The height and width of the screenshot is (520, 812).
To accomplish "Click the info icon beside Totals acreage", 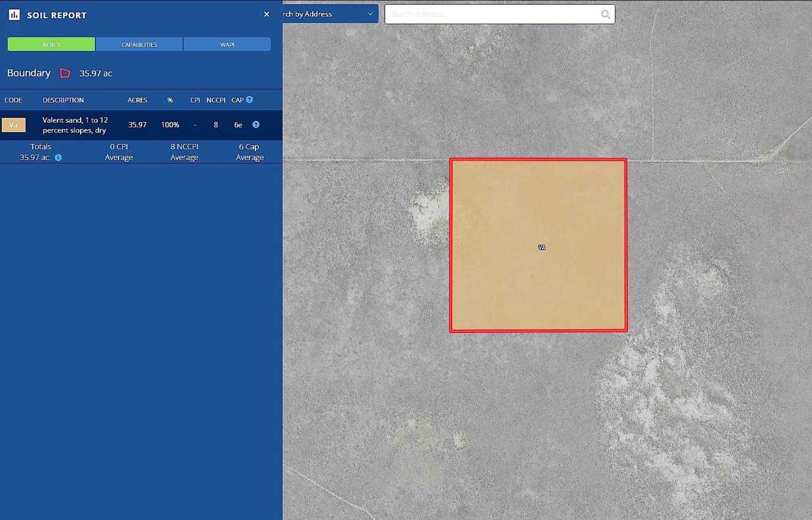I will coord(58,158).
